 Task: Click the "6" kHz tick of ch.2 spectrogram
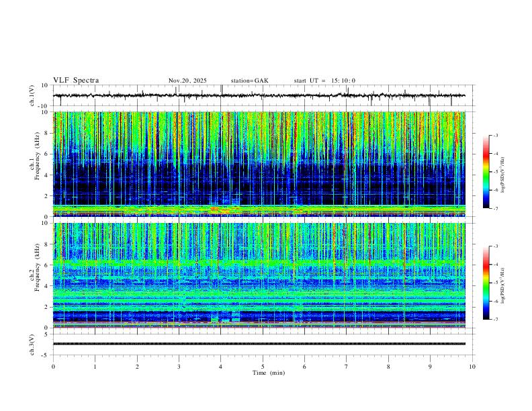[47, 265]
